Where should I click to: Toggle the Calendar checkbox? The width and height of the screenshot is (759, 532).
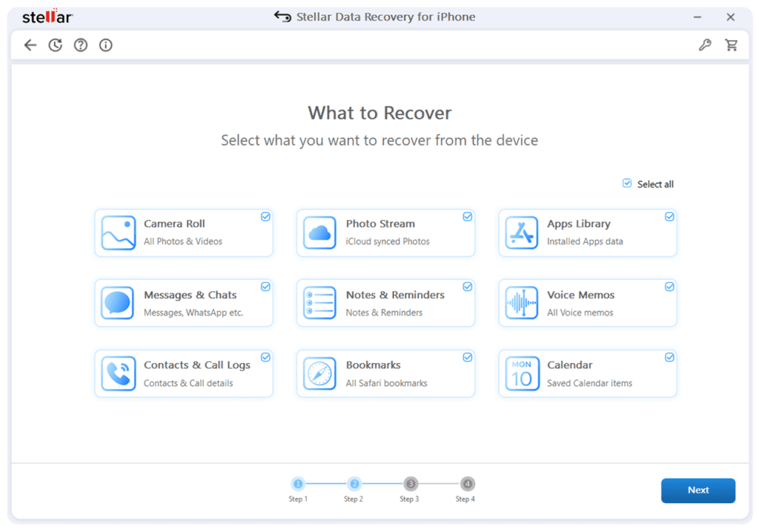click(x=669, y=357)
